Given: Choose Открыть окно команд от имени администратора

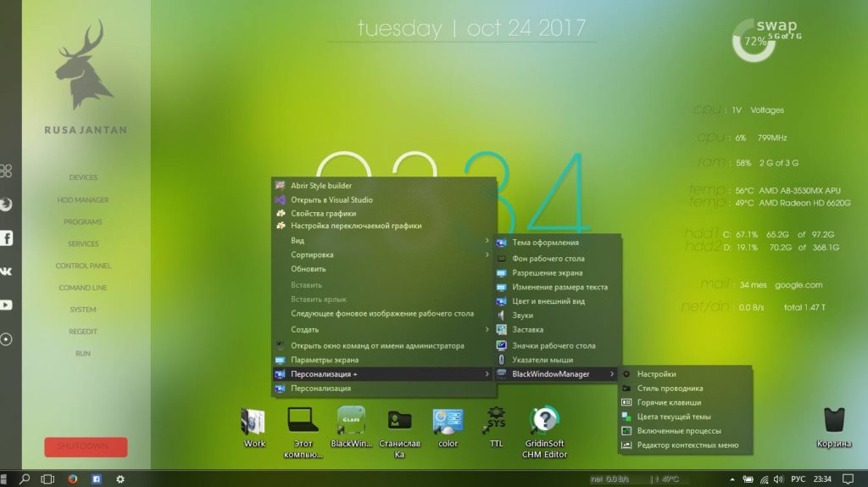Looking at the screenshot, I should coord(384,345).
